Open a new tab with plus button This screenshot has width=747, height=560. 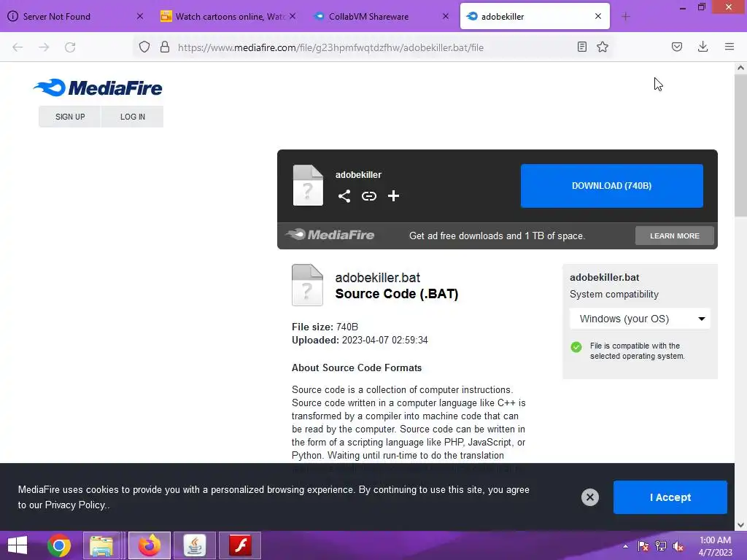[625, 17]
